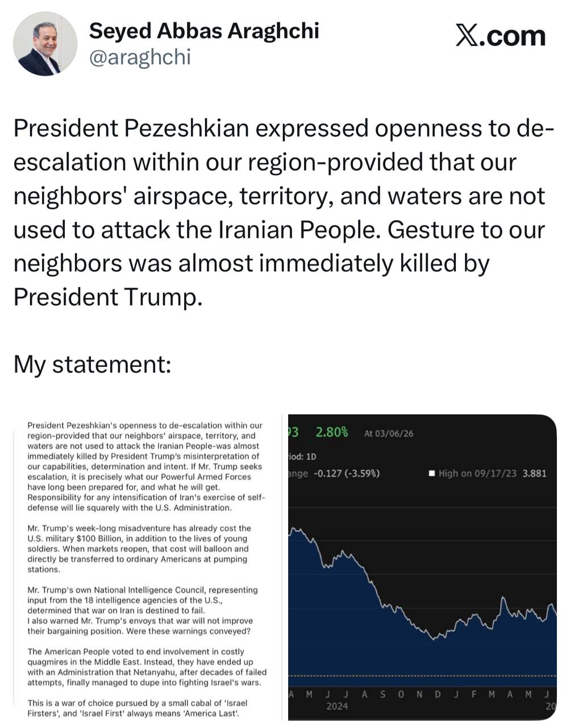Select the Period 1D setting
This screenshot has width=570, height=728.
[x=303, y=456]
